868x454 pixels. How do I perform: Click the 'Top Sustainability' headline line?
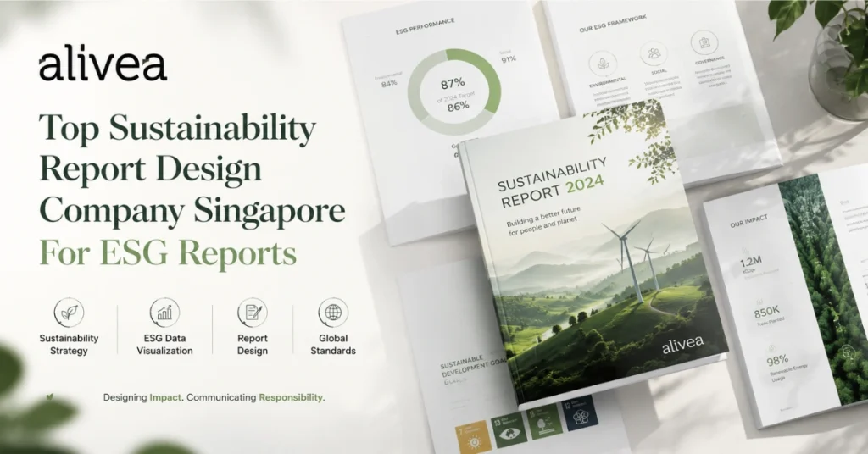177,129
